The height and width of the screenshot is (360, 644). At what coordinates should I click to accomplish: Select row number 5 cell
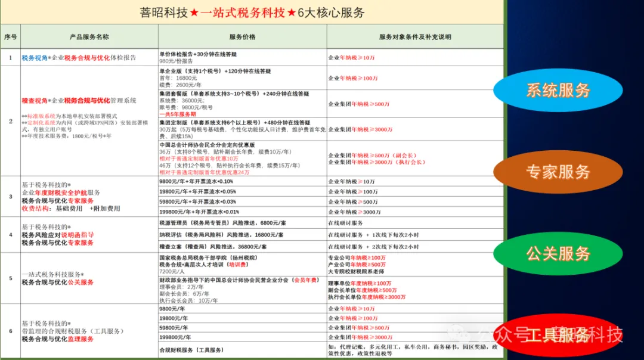10,278
